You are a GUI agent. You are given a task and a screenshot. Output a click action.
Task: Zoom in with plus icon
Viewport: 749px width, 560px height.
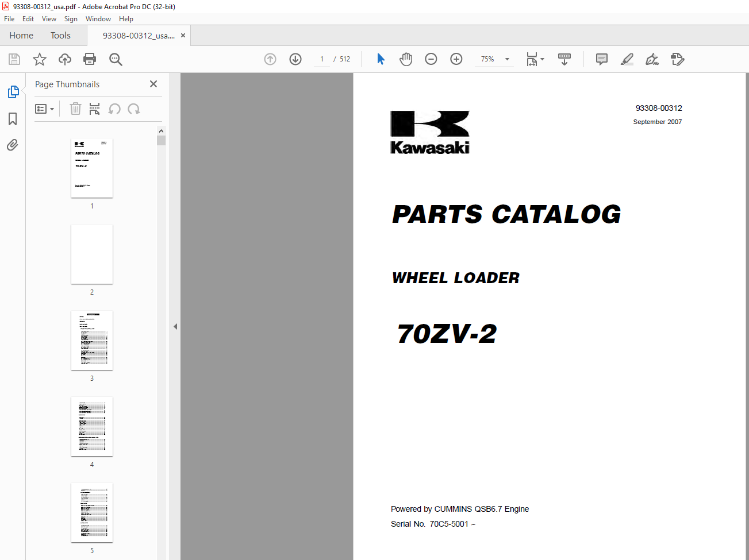click(456, 59)
